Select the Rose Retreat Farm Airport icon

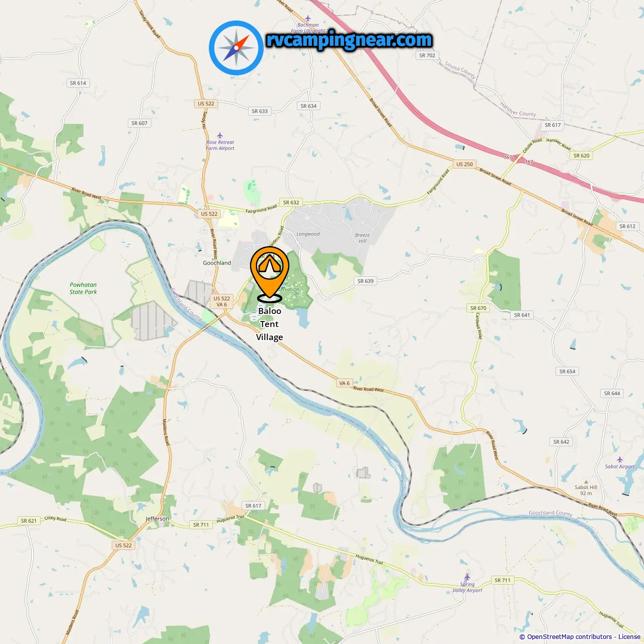point(220,135)
